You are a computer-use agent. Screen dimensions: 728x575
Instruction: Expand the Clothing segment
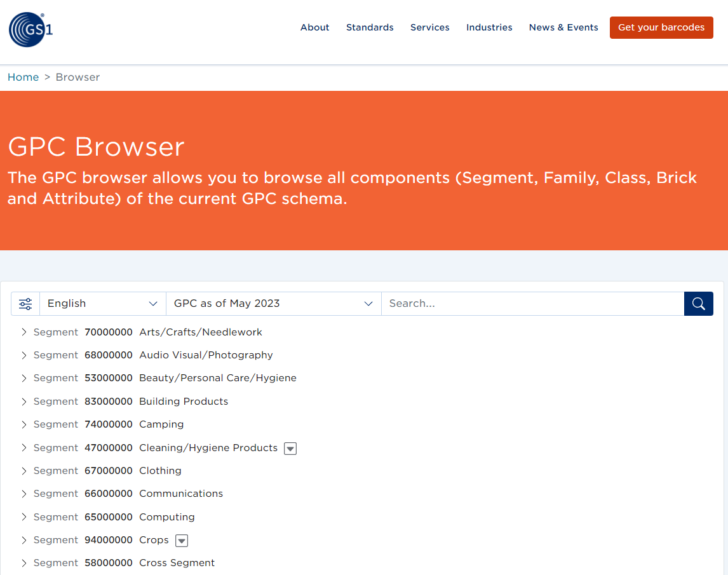click(x=24, y=470)
